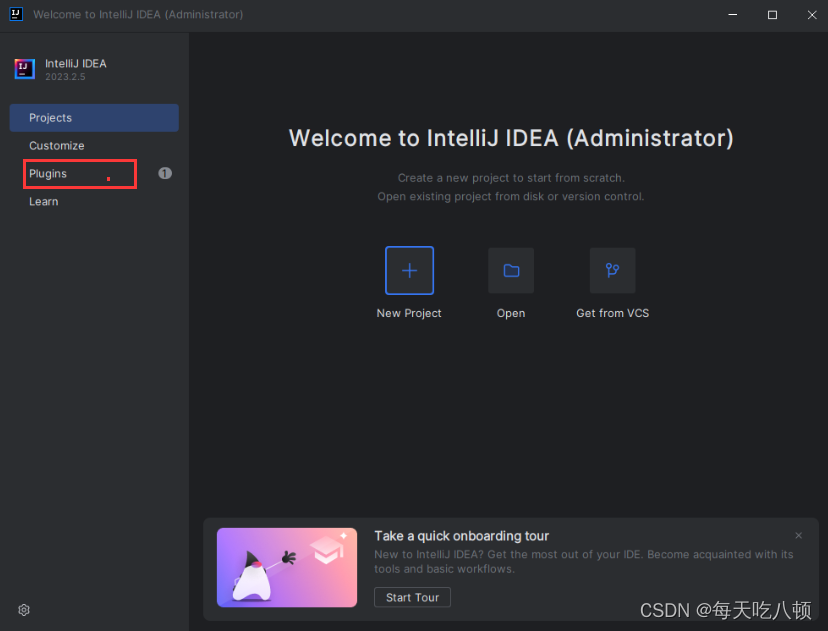
Task: Click the IntelliJ icon in title bar
Action: click(16, 14)
